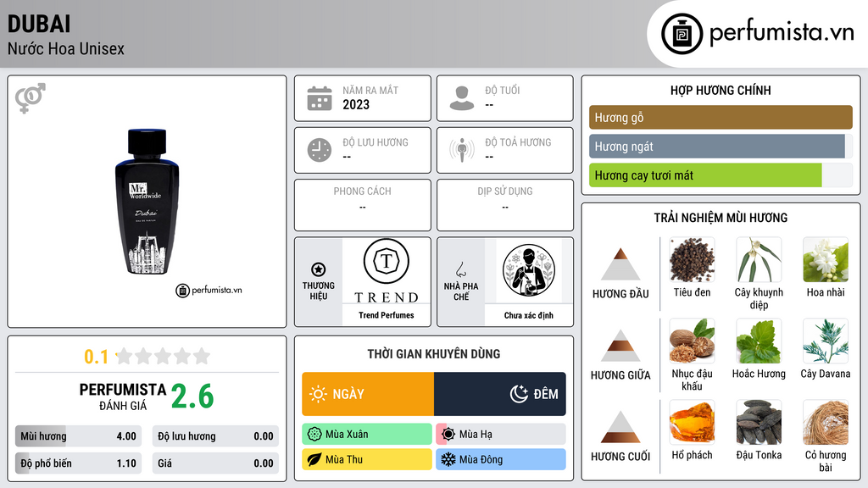Viewport: 868px width, 488px height.
Task: Click the Trend Perfumes brand name
Action: click(x=387, y=315)
